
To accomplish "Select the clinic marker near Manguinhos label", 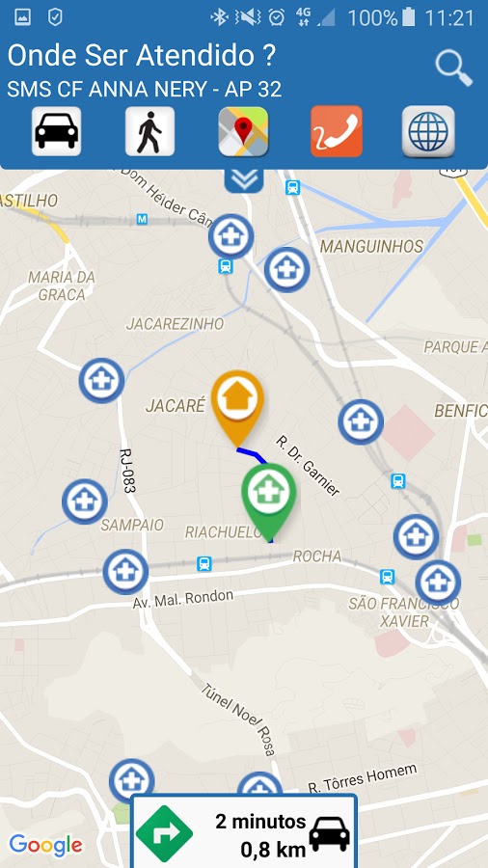I will coord(286,270).
